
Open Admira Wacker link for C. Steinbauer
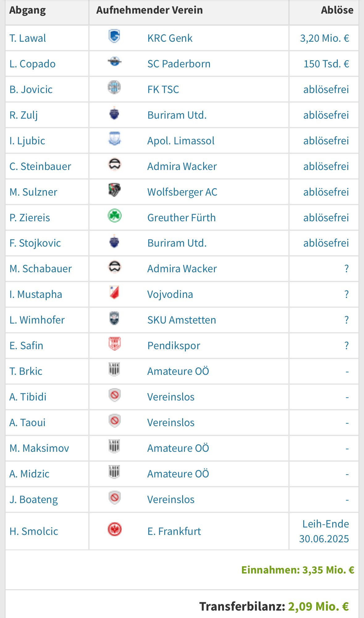point(182,167)
